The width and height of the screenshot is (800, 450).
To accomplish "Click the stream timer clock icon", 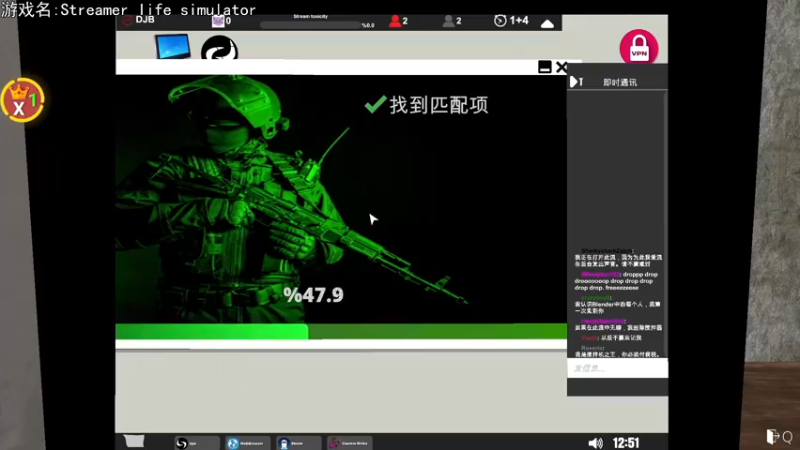I will pos(500,20).
